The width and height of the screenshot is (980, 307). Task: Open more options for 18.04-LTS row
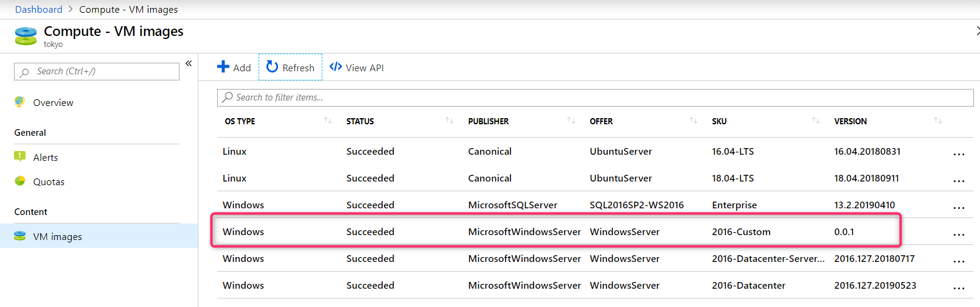click(x=959, y=181)
